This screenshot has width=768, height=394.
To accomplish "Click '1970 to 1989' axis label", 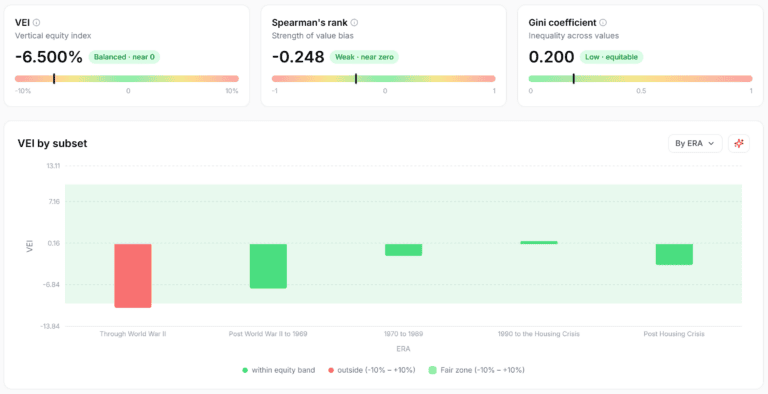I will point(404,334).
